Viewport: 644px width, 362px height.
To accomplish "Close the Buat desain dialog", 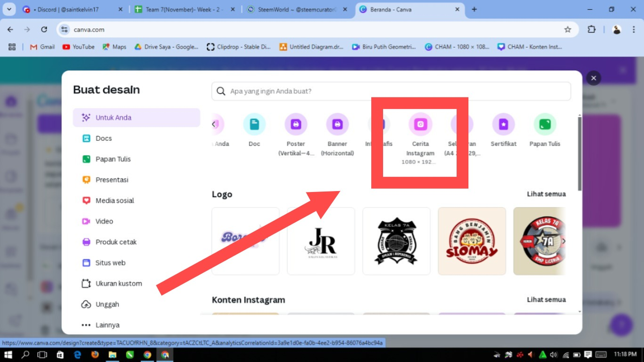I will pyautogui.click(x=594, y=78).
